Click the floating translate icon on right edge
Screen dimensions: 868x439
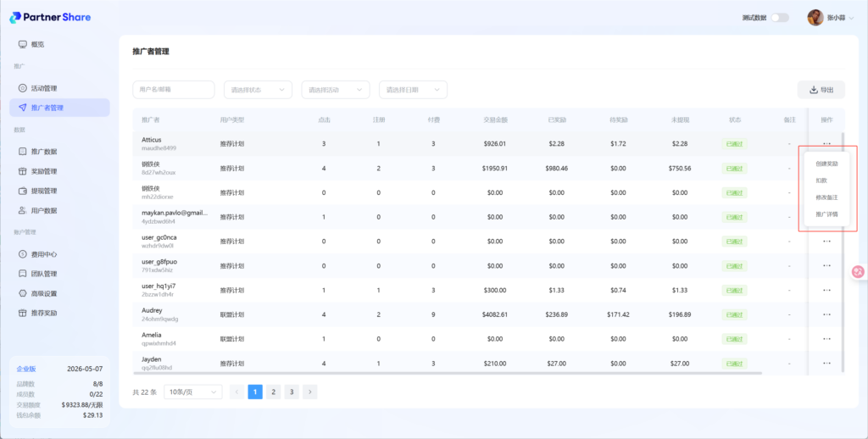point(858,272)
